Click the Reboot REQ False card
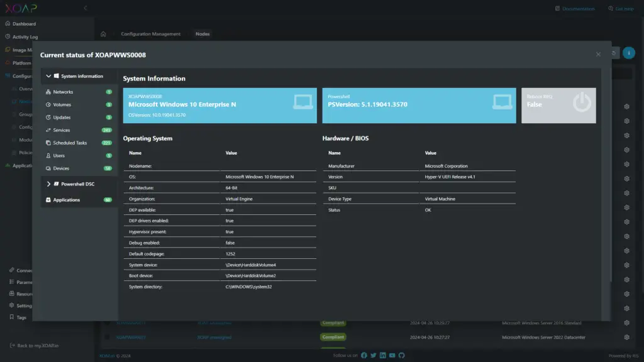The height and width of the screenshot is (362, 644). [558, 106]
